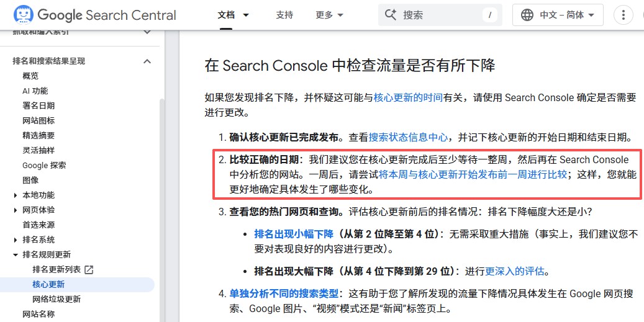Click the bold text 确认核心更新已完成发布

pos(284,137)
